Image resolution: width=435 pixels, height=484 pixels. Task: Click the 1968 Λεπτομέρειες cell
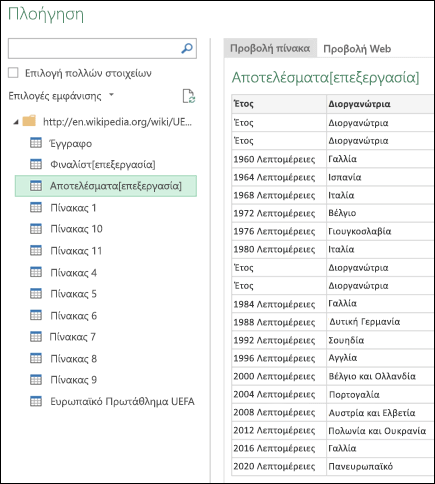pos(279,195)
